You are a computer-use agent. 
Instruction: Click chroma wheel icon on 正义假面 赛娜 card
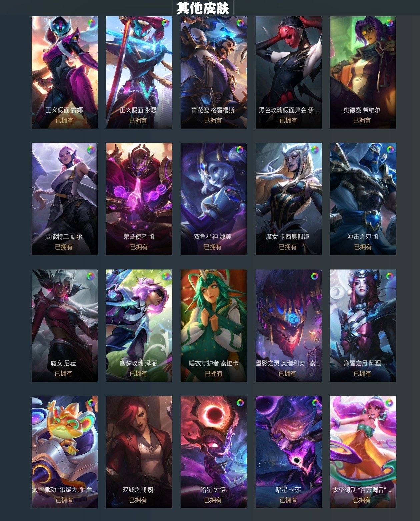tap(91, 23)
